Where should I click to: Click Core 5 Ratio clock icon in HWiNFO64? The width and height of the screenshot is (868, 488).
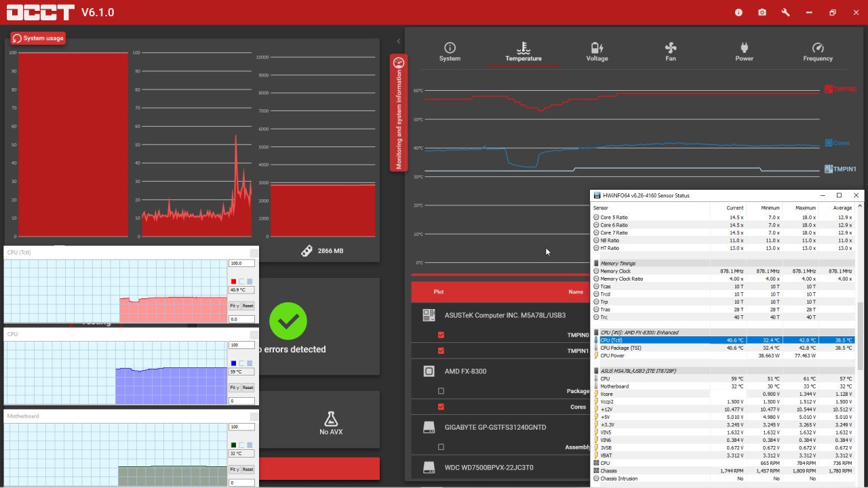point(596,218)
